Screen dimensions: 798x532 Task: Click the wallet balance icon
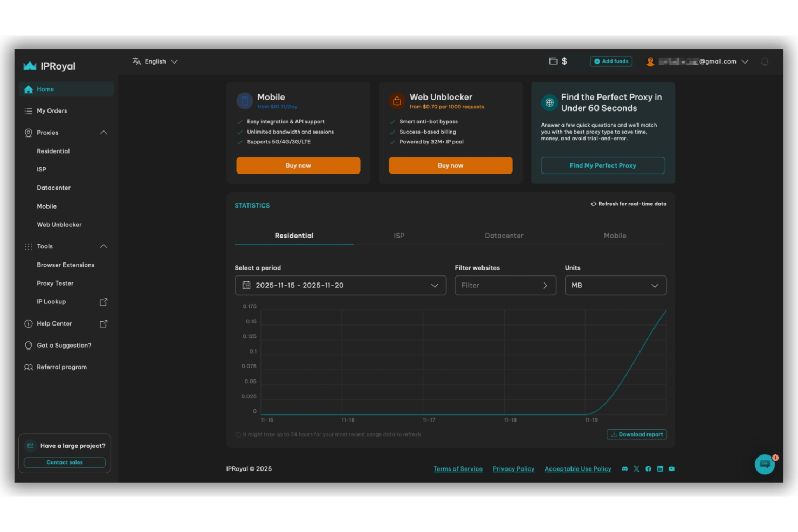point(553,61)
